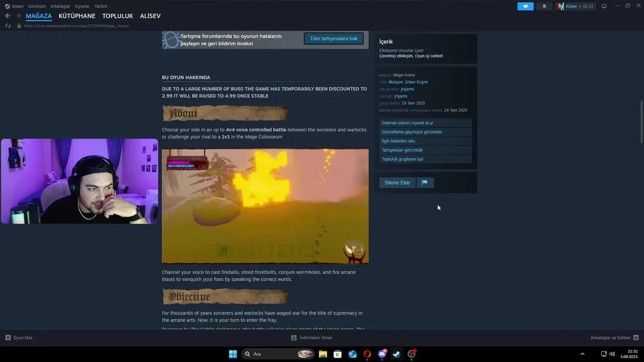Click the fireball gameplay GIF image

(x=265, y=206)
